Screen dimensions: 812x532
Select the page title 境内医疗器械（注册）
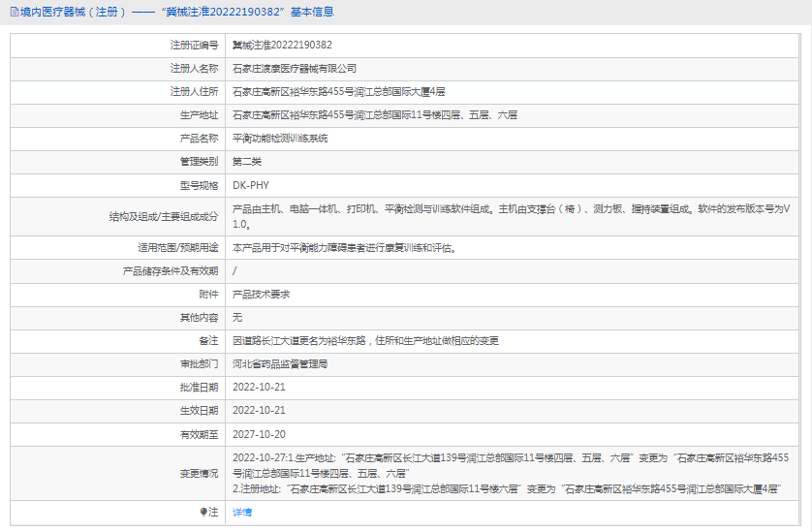click(74, 12)
